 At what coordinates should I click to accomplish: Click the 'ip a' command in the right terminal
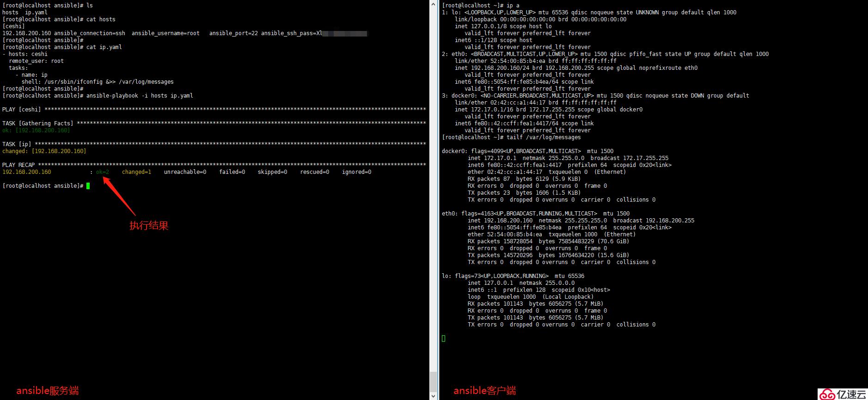(x=513, y=6)
